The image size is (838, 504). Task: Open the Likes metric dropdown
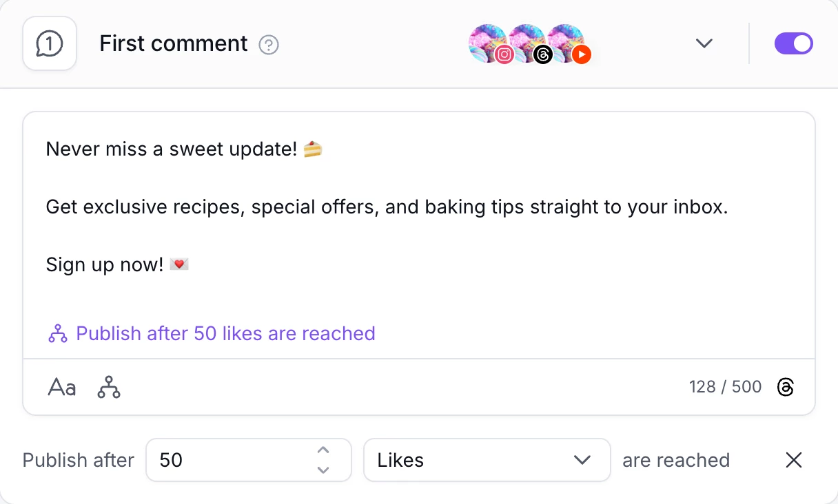[487, 460]
